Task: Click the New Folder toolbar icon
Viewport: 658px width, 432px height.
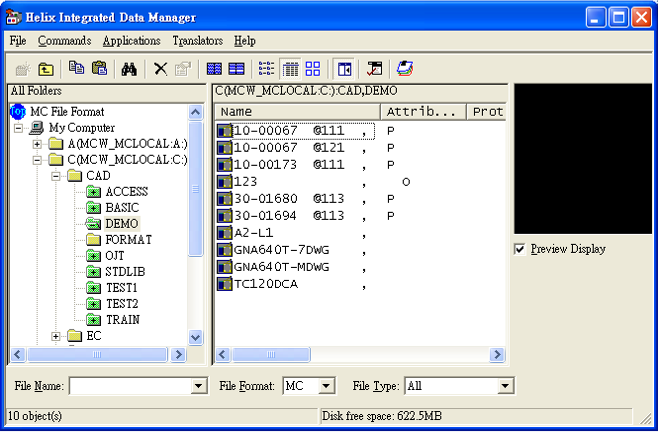Action: click(23, 68)
